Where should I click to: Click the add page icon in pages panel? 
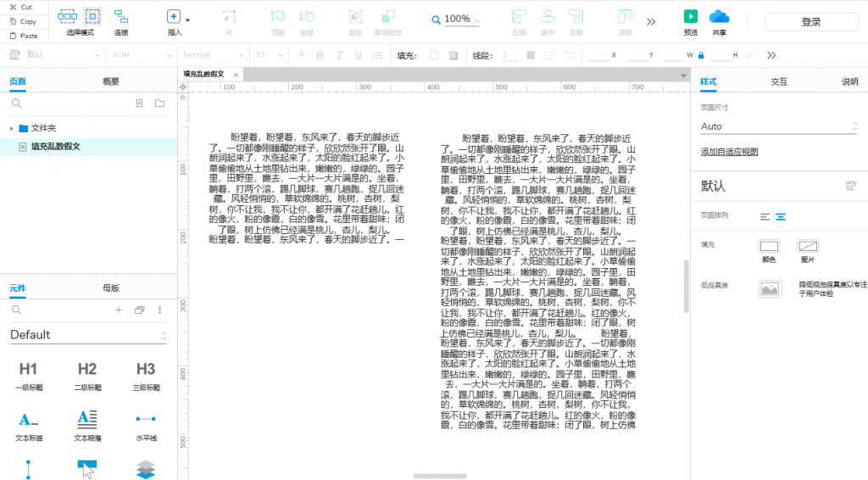[x=140, y=103]
